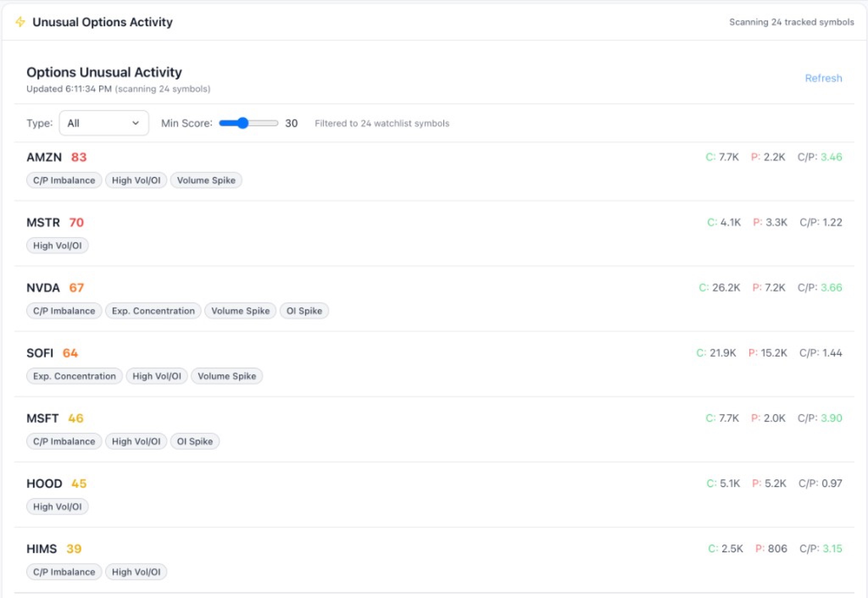The width and height of the screenshot is (868, 598).
Task: Click AMZN call volume C: 7.7K
Action: [722, 157]
